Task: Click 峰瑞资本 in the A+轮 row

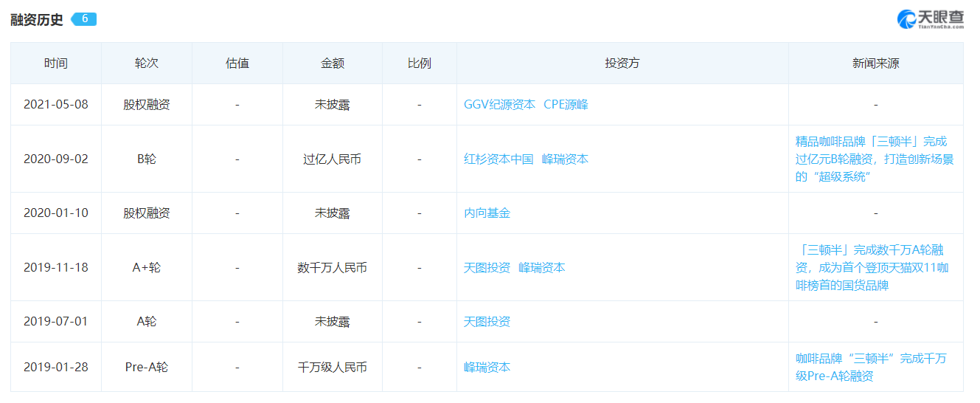Action: [542, 268]
